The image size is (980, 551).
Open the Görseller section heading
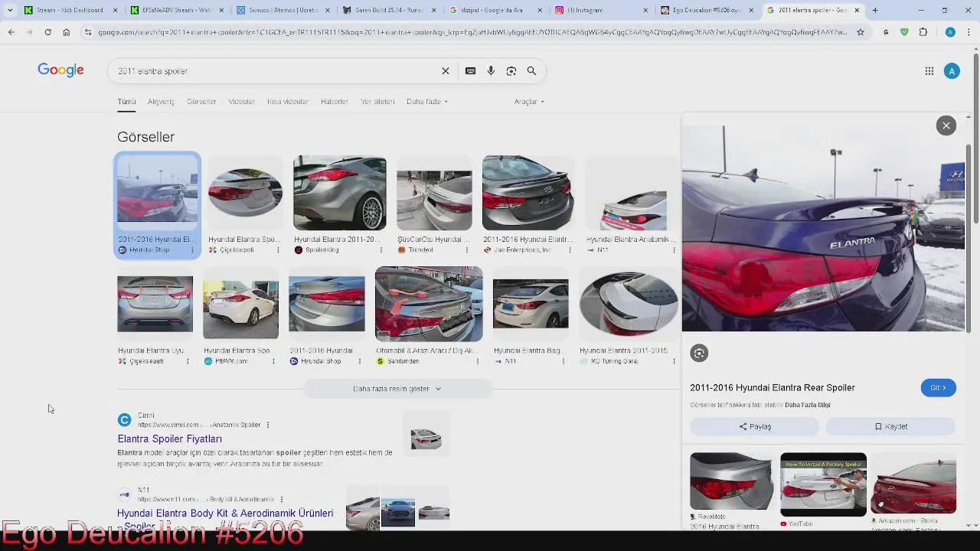pyautogui.click(x=145, y=137)
